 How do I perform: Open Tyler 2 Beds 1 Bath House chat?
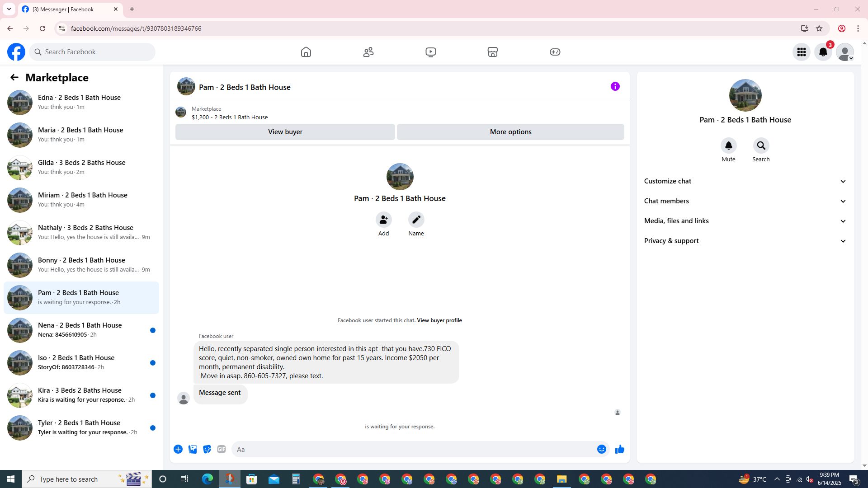pyautogui.click(x=81, y=427)
